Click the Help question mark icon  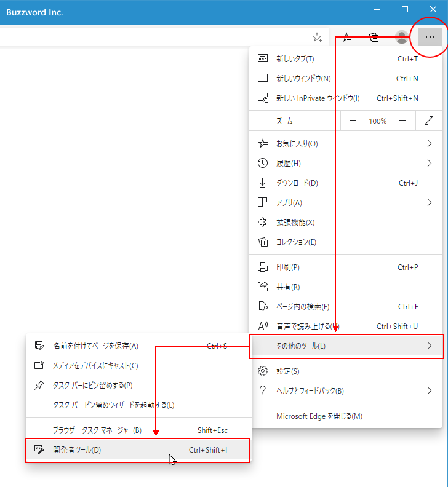click(263, 390)
